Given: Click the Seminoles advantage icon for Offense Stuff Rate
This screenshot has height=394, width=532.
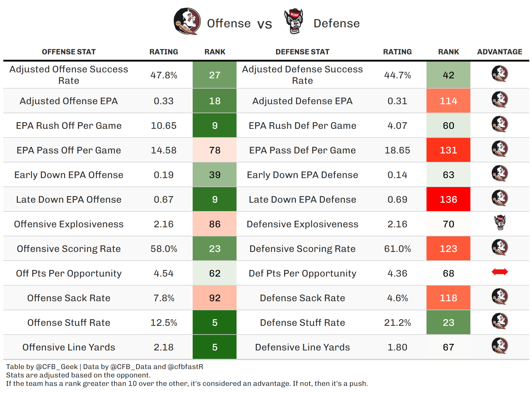Looking at the screenshot, I should (500, 321).
